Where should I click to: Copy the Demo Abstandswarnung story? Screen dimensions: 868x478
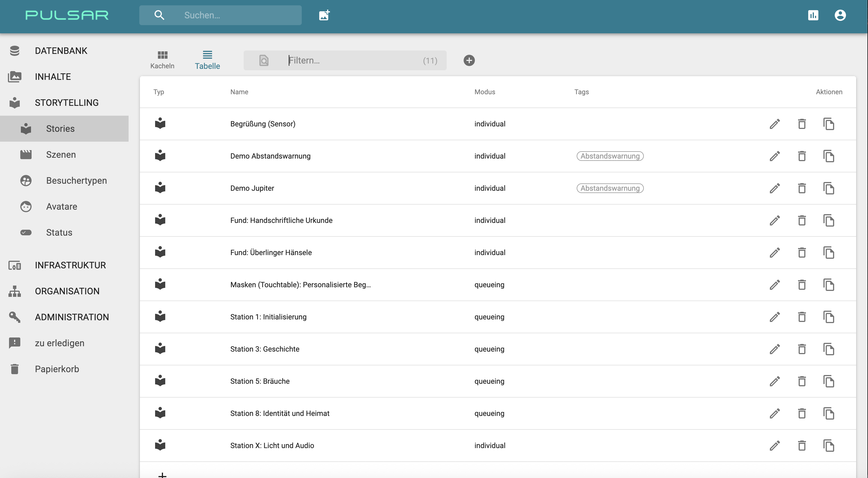(829, 156)
